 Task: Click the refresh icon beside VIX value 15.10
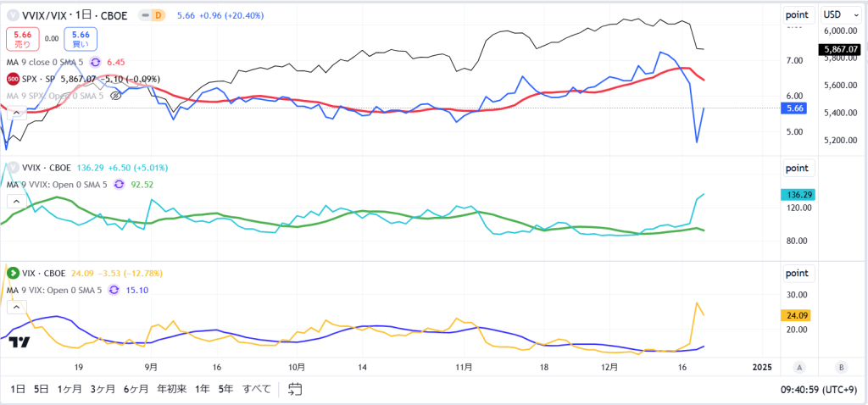click(114, 290)
